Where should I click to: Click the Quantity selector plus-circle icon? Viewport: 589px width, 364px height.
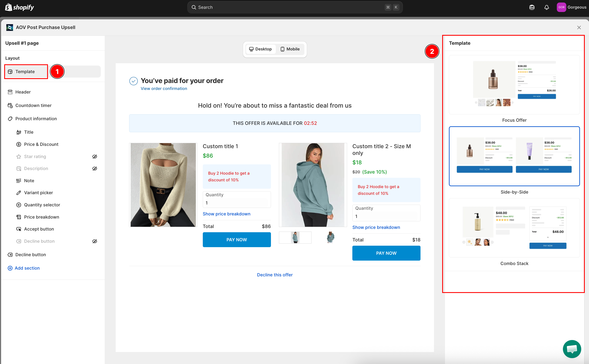(19, 205)
